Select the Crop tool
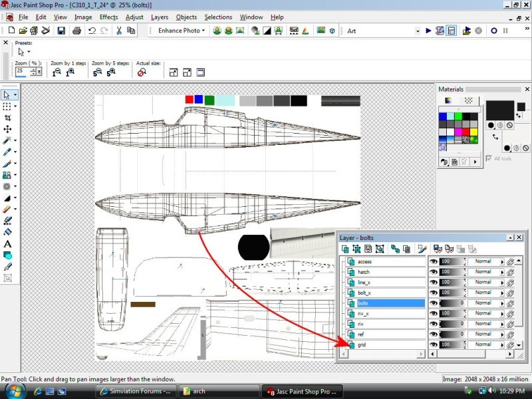The height and width of the screenshot is (399, 532). click(x=7, y=118)
